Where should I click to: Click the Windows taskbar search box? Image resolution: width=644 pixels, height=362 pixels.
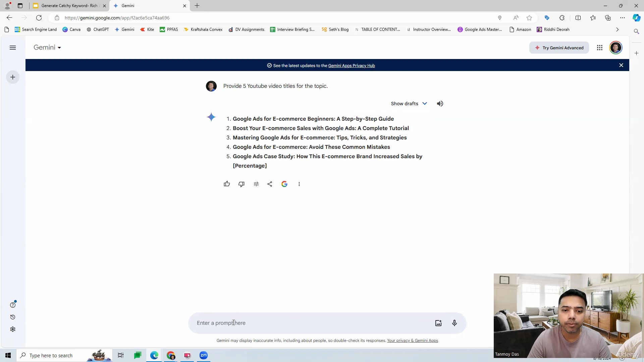[x=64, y=355]
